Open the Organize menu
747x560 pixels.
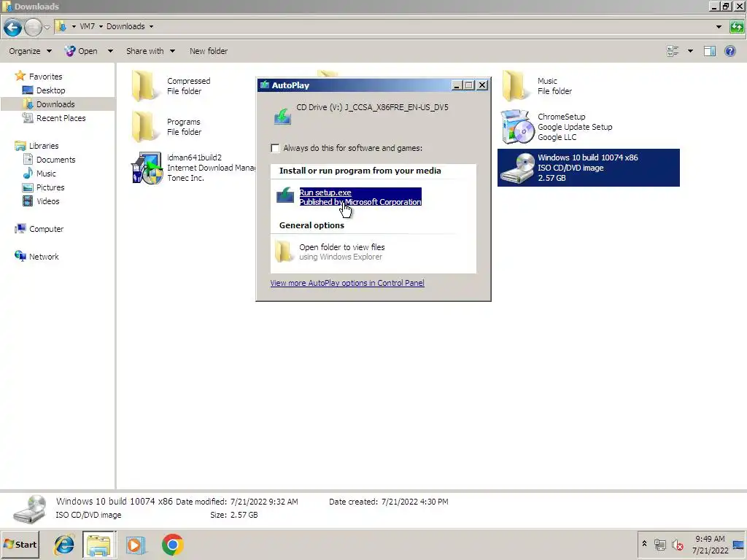[x=30, y=51]
